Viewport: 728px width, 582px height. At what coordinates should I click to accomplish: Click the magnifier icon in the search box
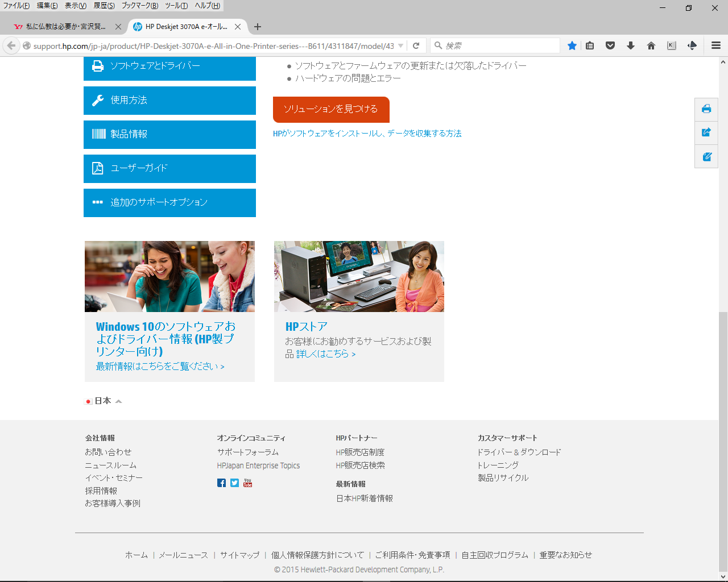(439, 45)
